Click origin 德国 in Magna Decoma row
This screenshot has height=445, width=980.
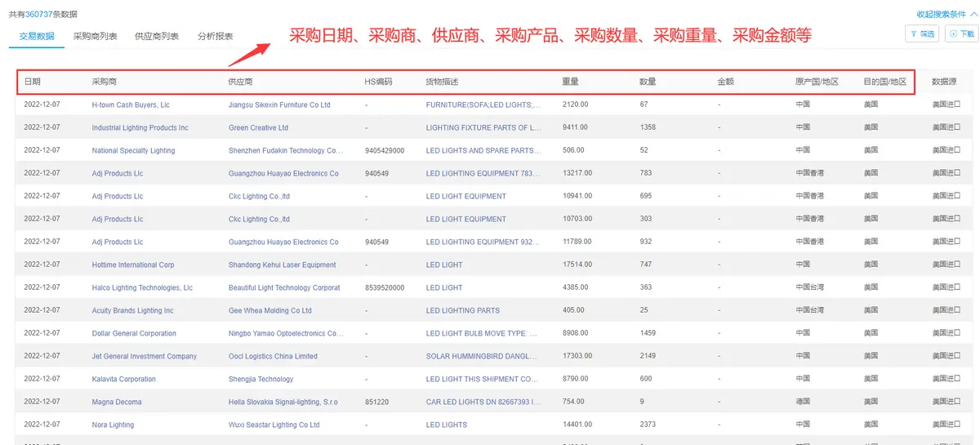click(x=803, y=402)
